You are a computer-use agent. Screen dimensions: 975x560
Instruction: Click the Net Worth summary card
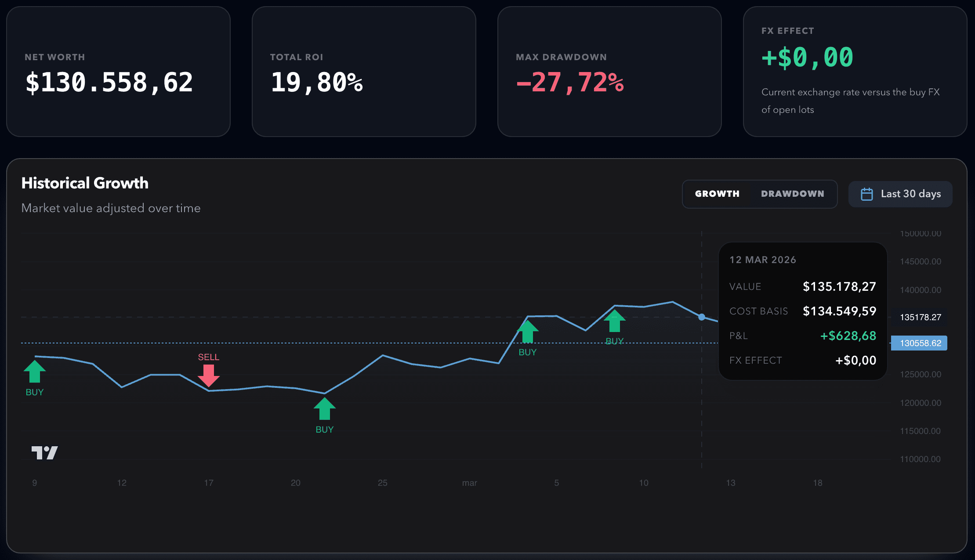(118, 72)
